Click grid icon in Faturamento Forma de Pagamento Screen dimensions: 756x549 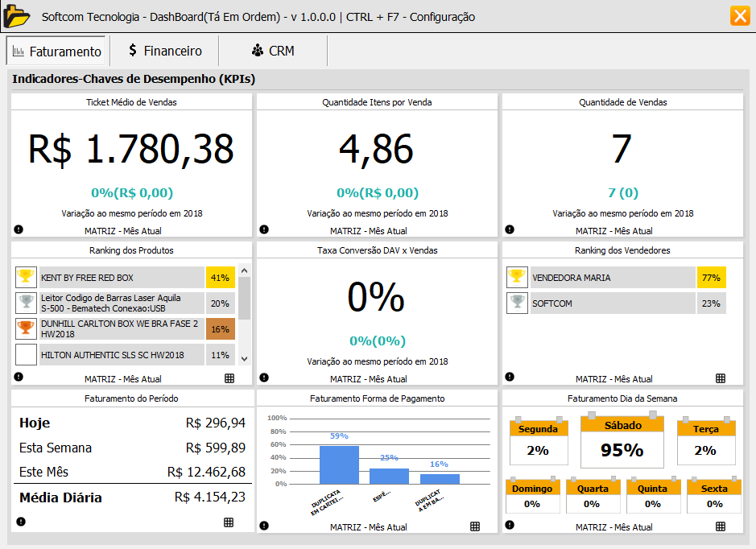click(x=475, y=526)
